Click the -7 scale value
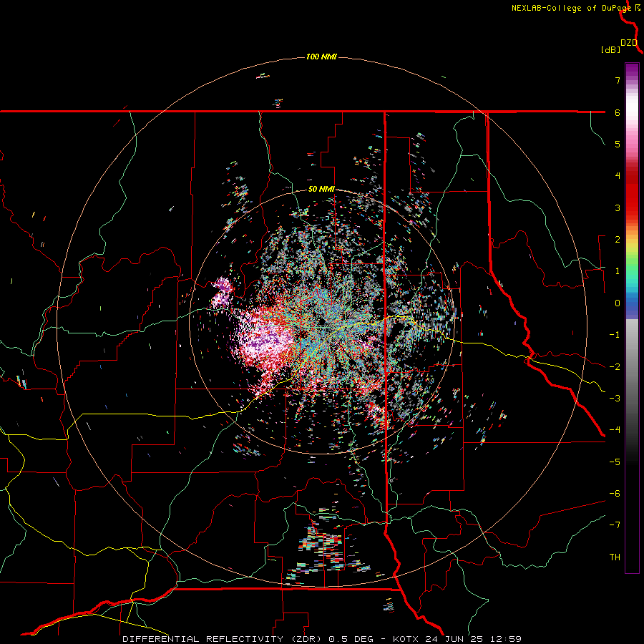 click(x=615, y=525)
